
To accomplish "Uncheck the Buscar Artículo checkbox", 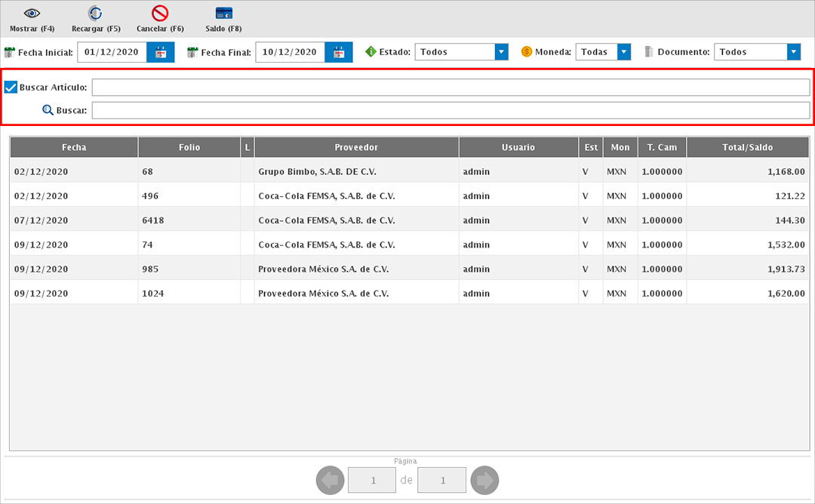I will (x=11, y=88).
